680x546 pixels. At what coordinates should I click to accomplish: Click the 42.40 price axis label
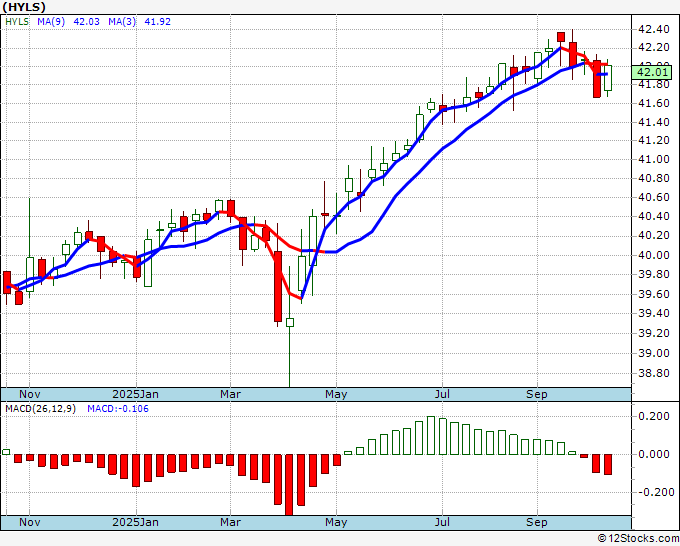click(x=654, y=29)
